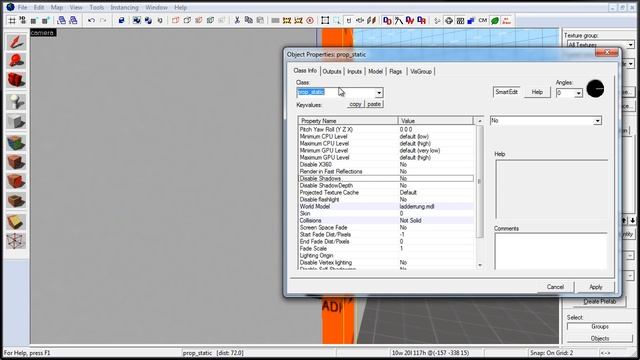Switch to the Flags tab

click(396, 71)
